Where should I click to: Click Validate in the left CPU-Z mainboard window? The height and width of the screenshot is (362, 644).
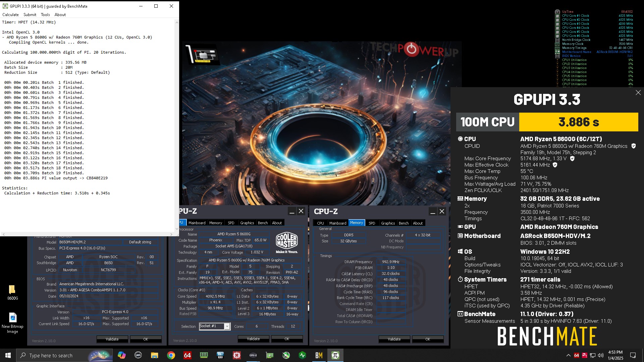pyautogui.click(x=112, y=339)
